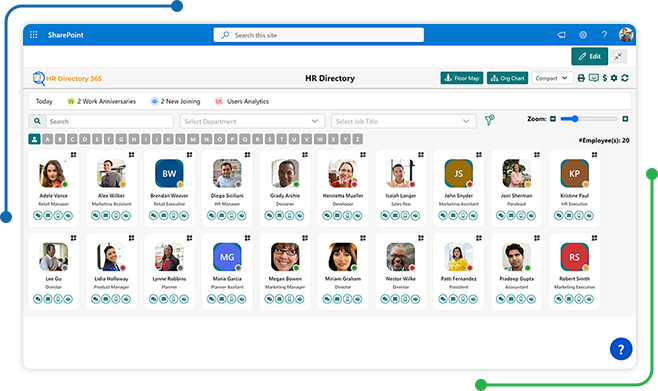Open Miriam Graham's profile name
This screenshot has height=391, width=658.
pyautogui.click(x=343, y=279)
